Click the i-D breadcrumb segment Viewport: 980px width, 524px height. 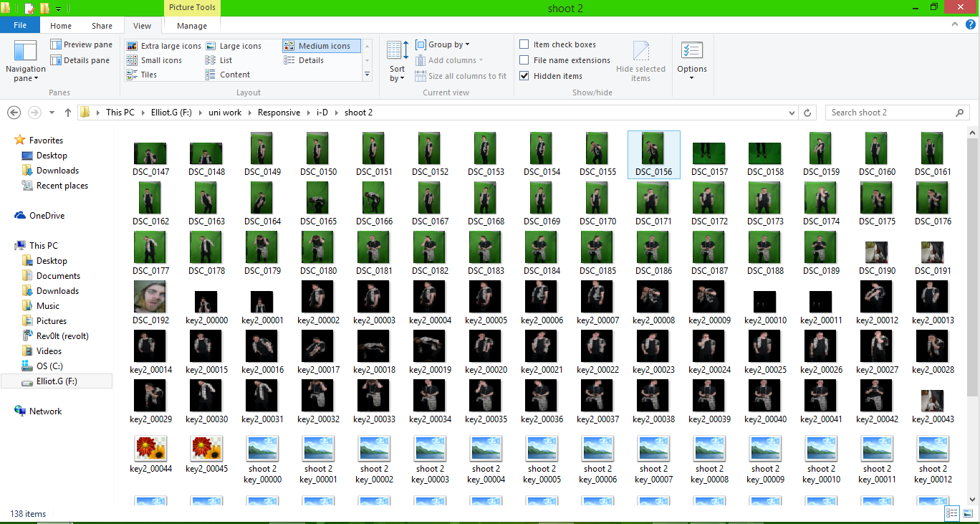tap(322, 113)
